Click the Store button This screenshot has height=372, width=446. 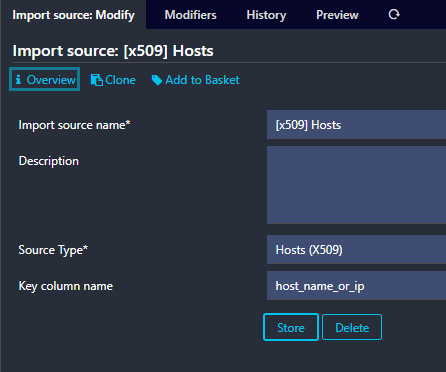point(291,327)
